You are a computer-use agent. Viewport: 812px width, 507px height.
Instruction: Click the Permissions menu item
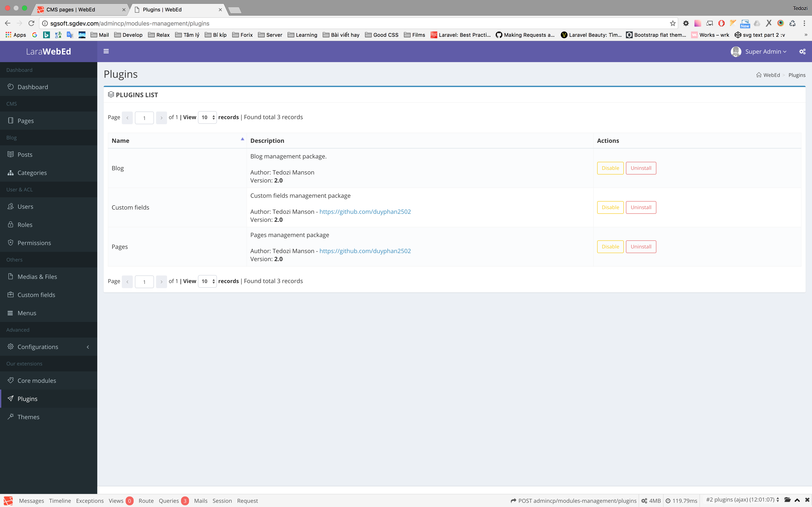click(x=34, y=242)
